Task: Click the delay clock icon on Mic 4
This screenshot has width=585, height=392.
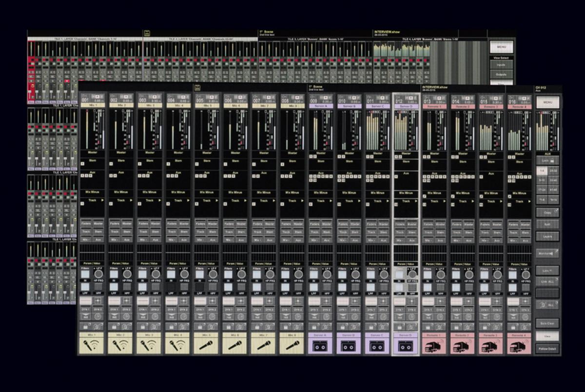Action: (183, 316)
